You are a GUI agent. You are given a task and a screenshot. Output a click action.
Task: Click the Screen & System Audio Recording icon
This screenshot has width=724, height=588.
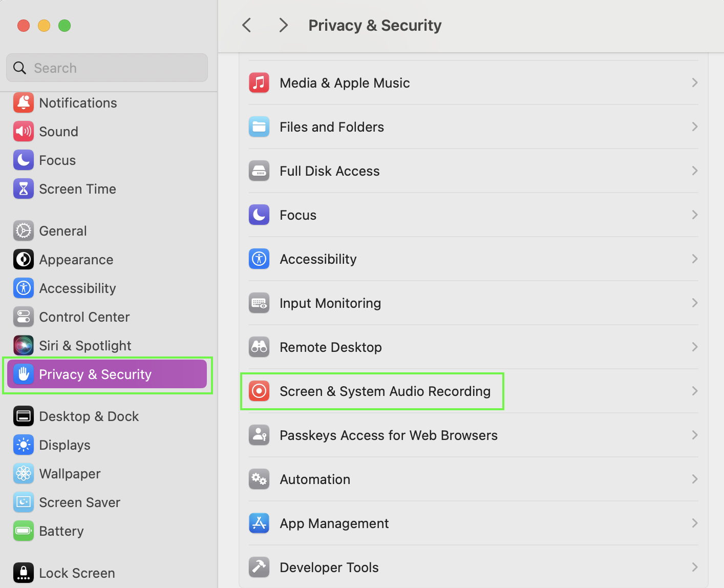tap(259, 391)
